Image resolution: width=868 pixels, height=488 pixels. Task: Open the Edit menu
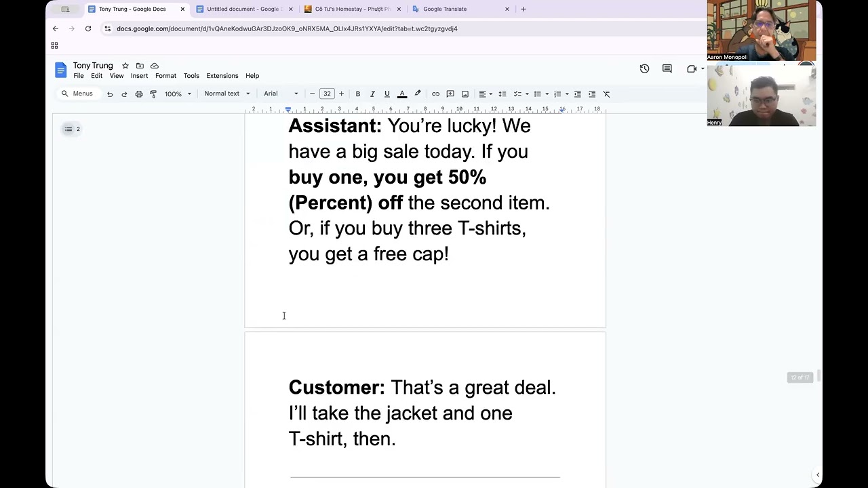click(x=97, y=76)
